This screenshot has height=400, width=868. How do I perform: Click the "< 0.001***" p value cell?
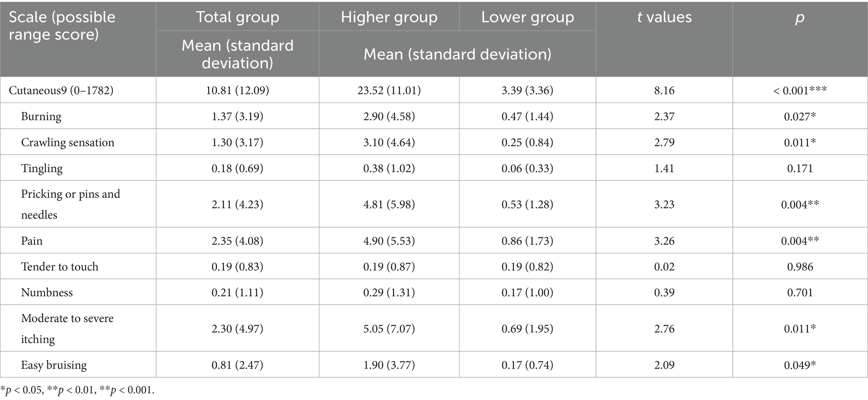pos(800,91)
